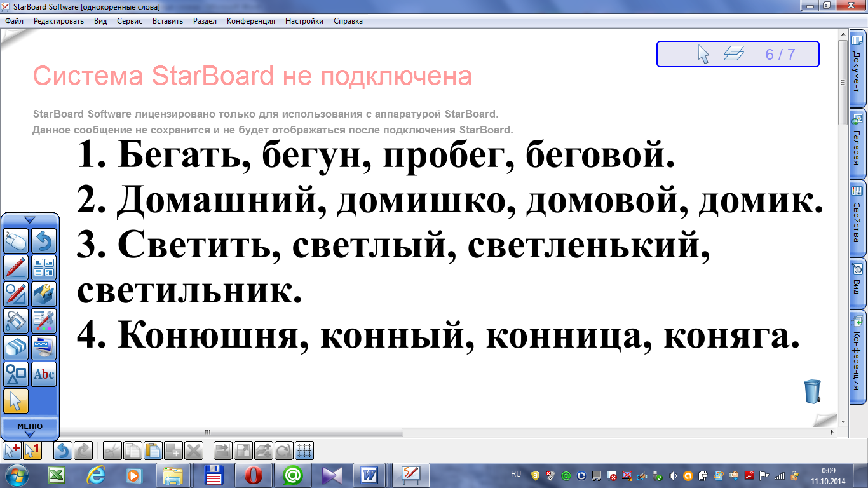Open Excel from the taskbar
The height and width of the screenshot is (488, 868).
pyautogui.click(x=56, y=475)
